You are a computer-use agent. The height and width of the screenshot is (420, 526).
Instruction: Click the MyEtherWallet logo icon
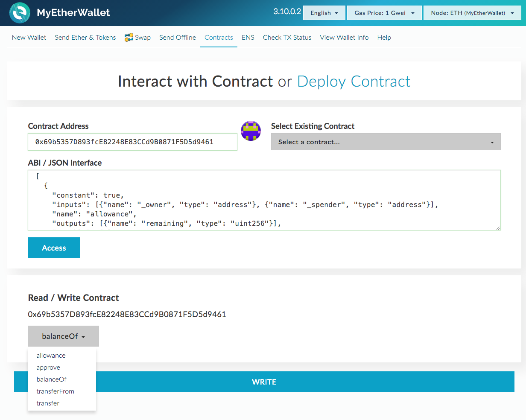[x=20, y=13]
